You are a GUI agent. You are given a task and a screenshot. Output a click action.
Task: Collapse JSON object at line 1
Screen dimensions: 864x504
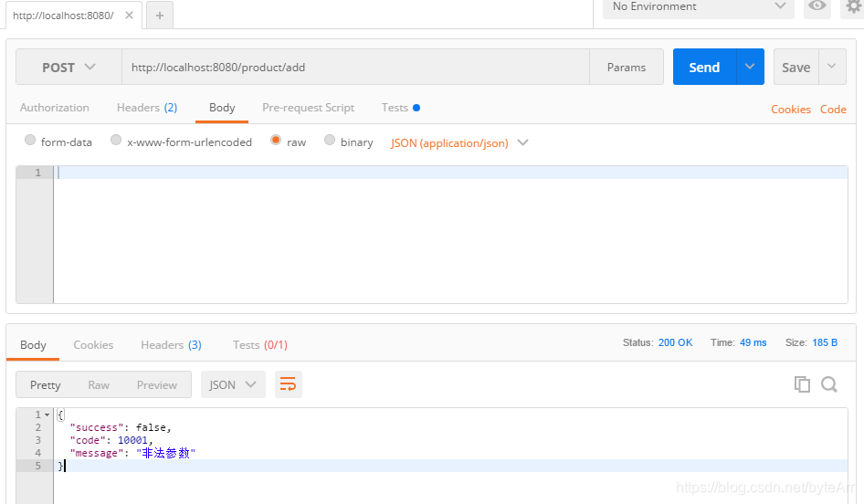coord(47,415)
